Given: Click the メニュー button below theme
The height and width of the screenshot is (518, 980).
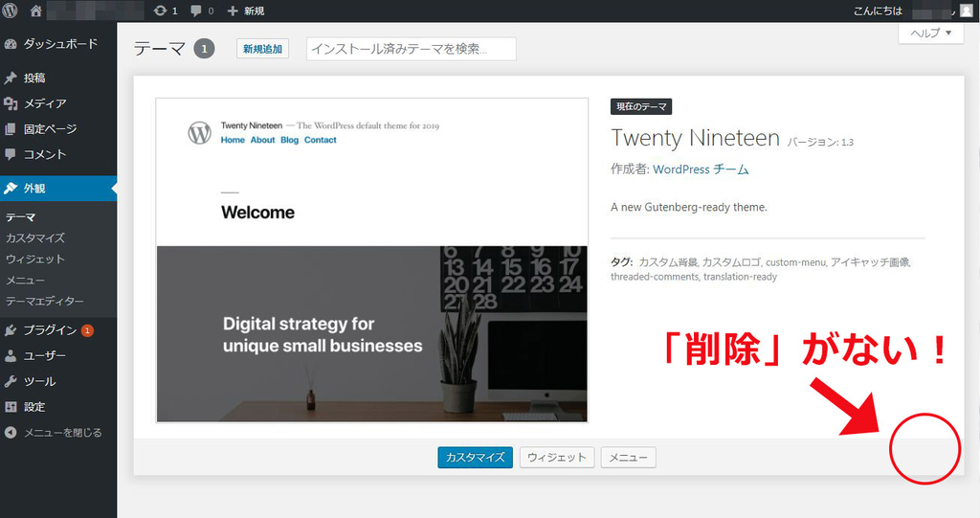Looking at the screenshot, I should point(628,458).
